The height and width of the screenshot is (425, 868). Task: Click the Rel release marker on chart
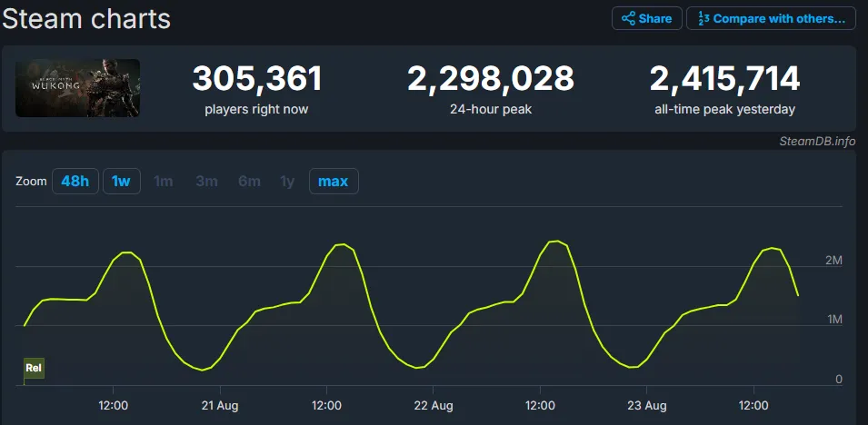[34, 368]
